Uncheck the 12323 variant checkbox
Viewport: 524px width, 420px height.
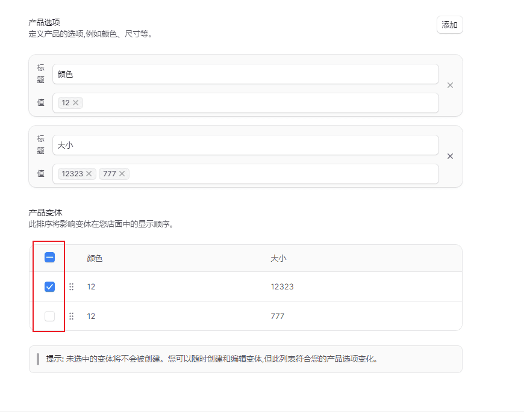[50, 287]
